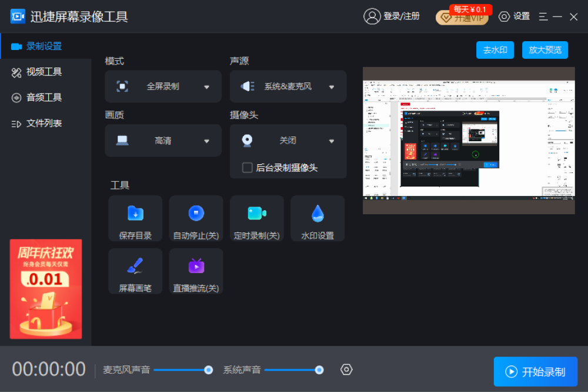Open 水印设置 watermark settings

318,218
